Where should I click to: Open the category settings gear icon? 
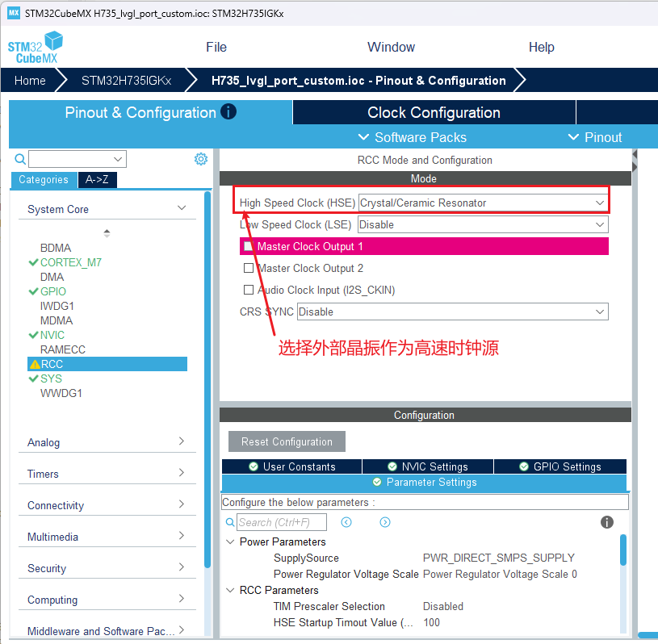pyautogui.click(x=201, y=159)
